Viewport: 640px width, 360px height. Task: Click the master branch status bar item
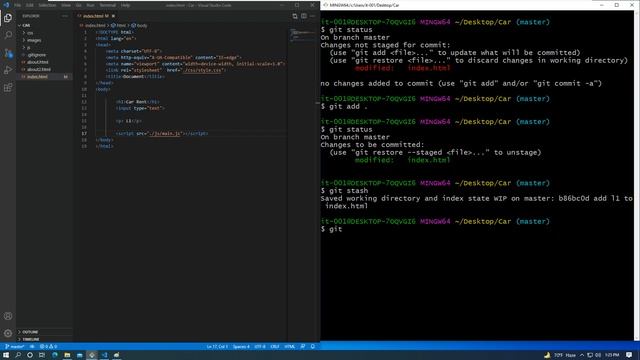tap(15, 347)
